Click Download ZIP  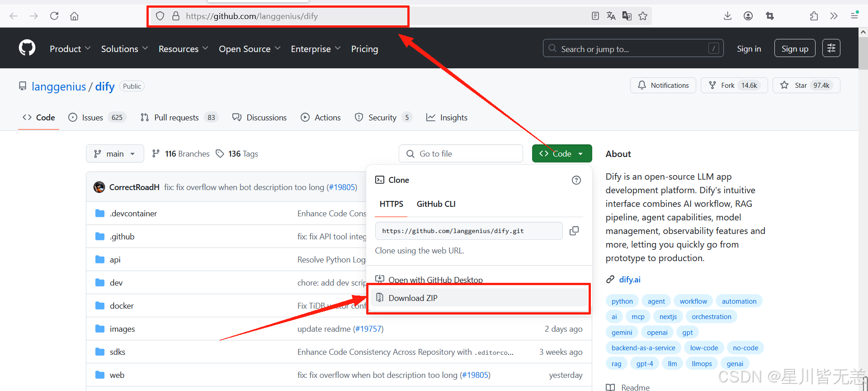click(479, 298)
